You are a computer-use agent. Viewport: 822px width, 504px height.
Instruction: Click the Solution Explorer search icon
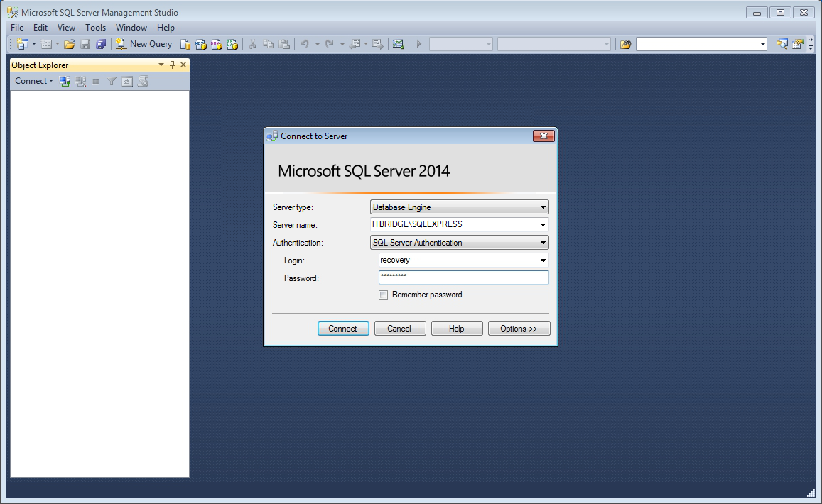tap(782, 44)
